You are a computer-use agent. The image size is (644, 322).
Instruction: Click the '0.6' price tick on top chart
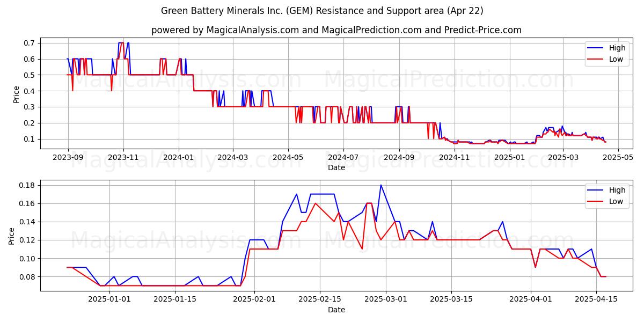(30, 59)
